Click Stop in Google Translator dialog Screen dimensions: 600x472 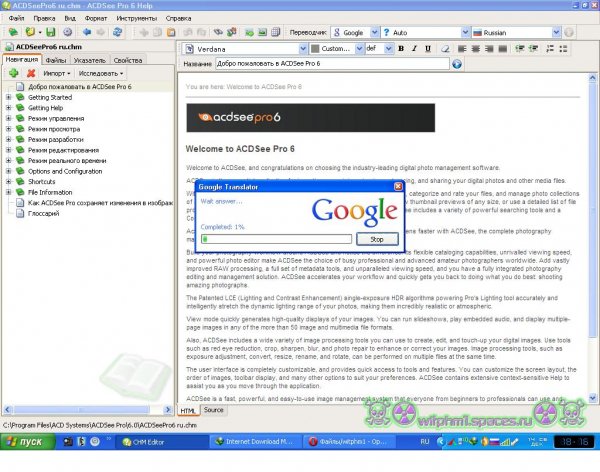coord(377,239)
